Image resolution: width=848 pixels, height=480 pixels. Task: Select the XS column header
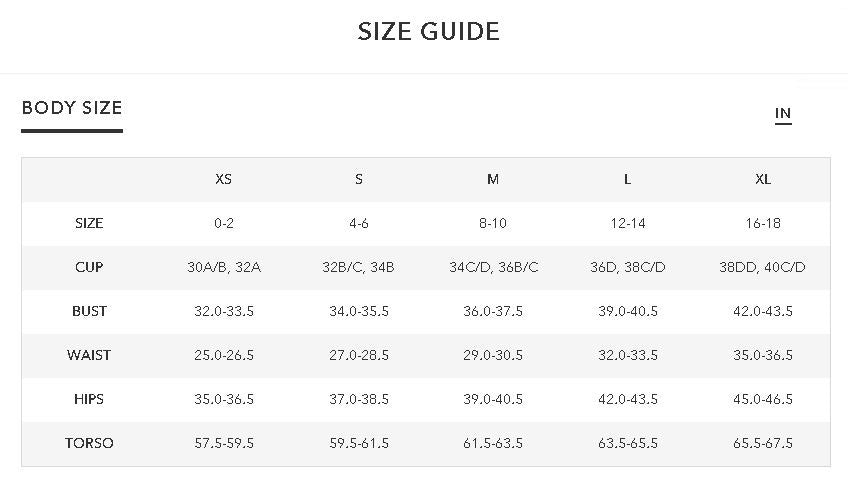point(224,180)
